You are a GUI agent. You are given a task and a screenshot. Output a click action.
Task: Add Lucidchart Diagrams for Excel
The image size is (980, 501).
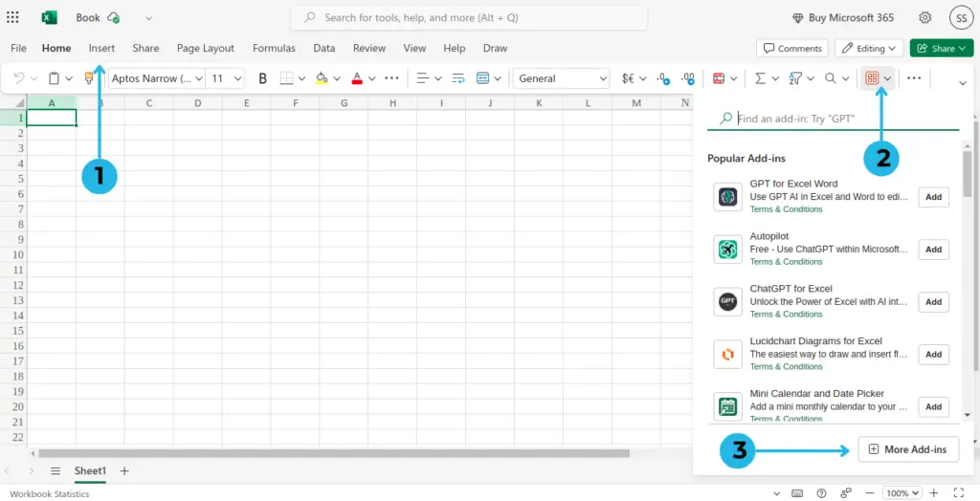coord(934,354)
